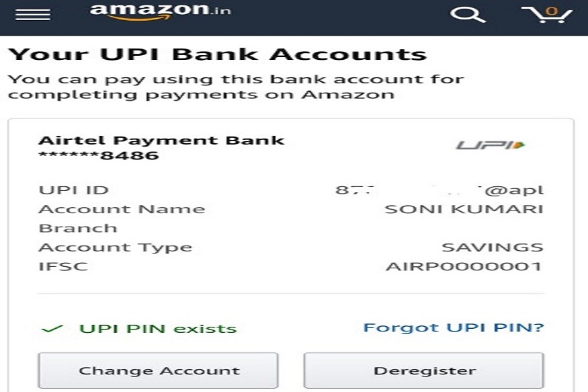Click the account name SONI KUMARI
The width and height of the screenshot is (588, 392).
pyautogui.click(x=464, y=209)
